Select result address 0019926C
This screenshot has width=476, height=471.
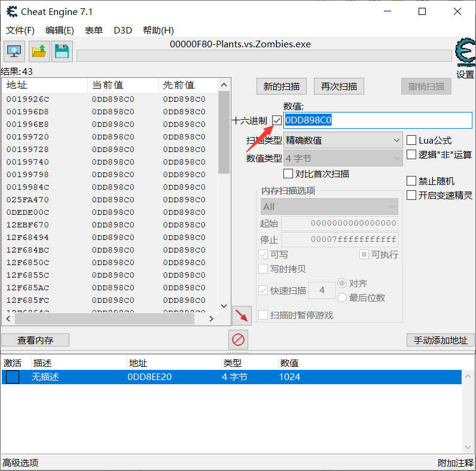(x=28, y=99)
